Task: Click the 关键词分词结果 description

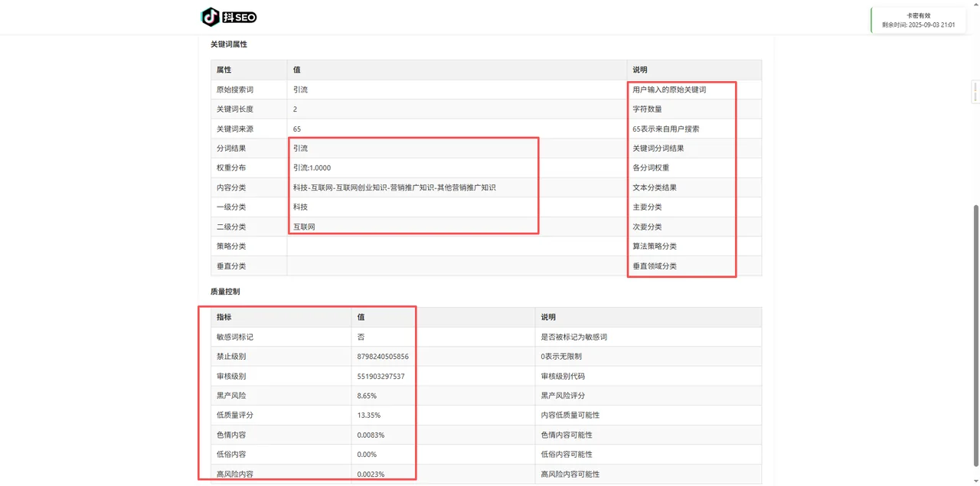Action: [x=658, y=148]
